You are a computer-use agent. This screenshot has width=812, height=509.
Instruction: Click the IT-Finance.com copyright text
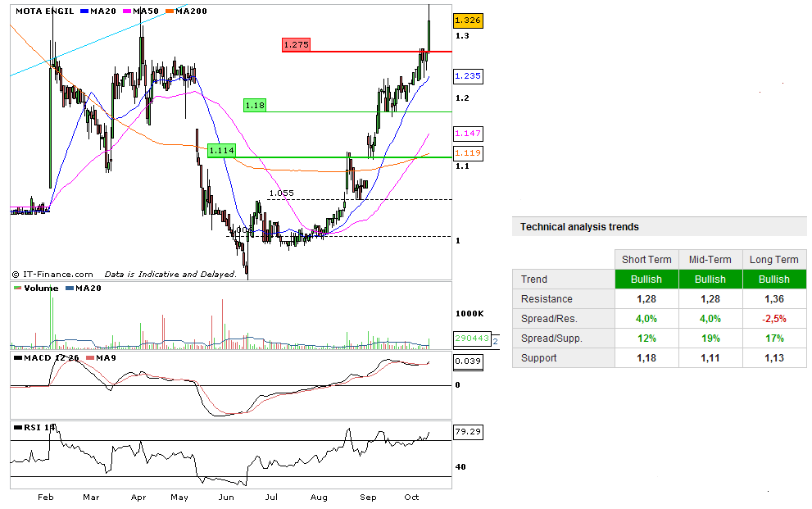tap(52, 275)
